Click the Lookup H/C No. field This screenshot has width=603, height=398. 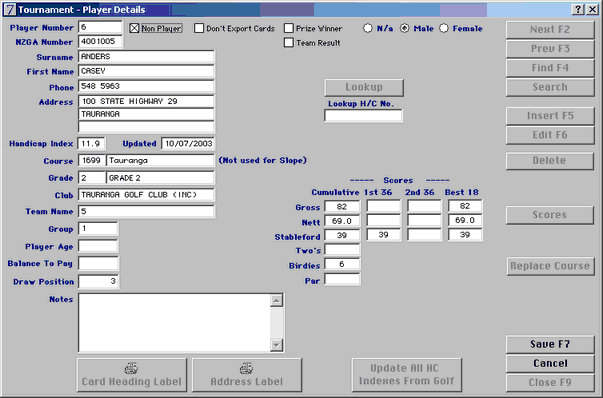point(363,116)
